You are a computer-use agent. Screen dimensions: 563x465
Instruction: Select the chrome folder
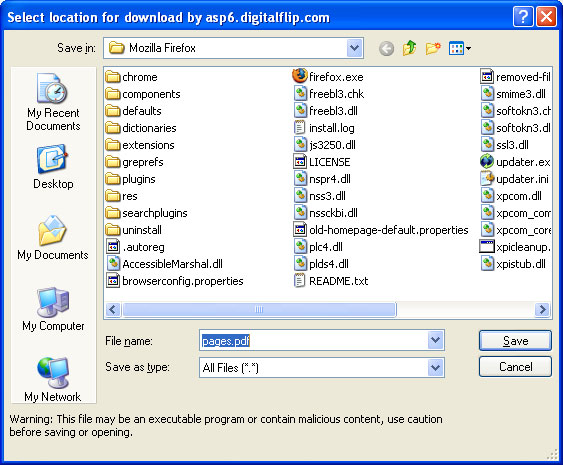click(132, 77)
